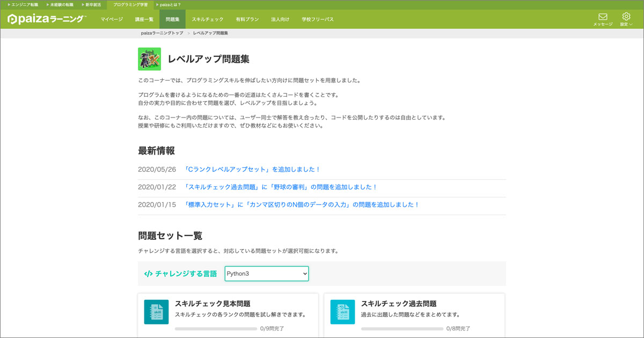Viewport: 644px width, 338px height.
Task: Click the 問題セット一覧 heading
Action: [170, 236]
